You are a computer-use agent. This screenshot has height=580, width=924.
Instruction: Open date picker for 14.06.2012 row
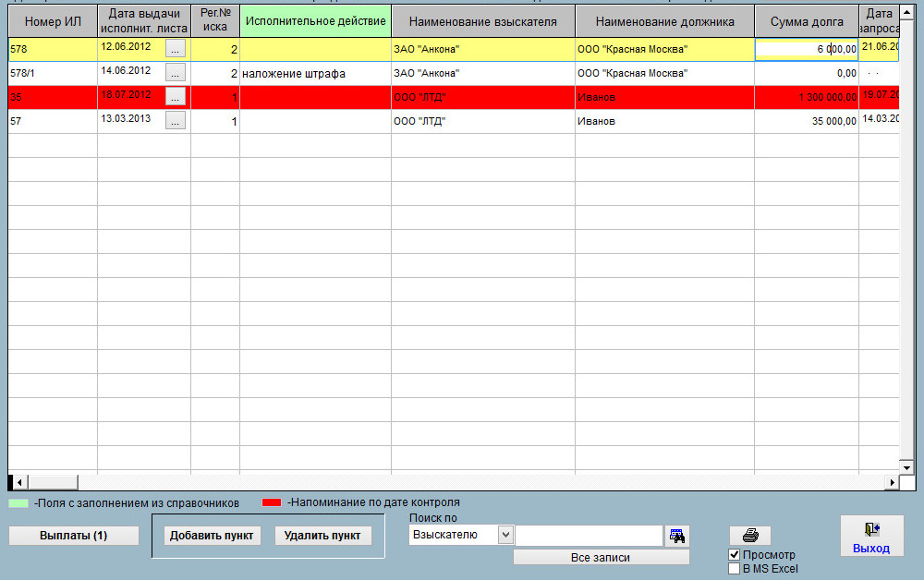(x=175, y=73)
